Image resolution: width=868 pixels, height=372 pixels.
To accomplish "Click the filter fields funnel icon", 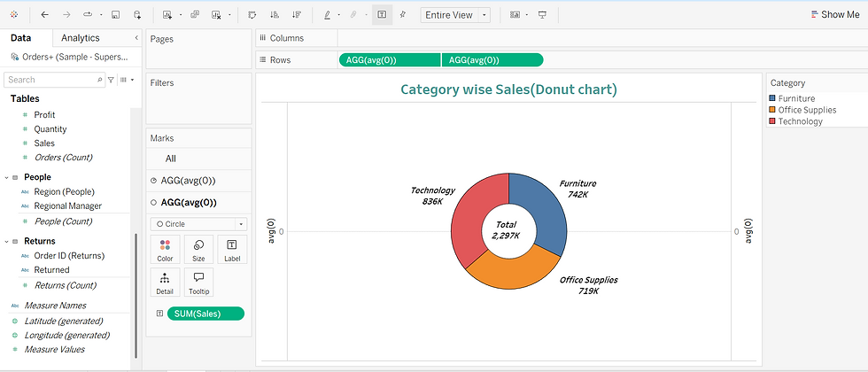I will (112, 80).
